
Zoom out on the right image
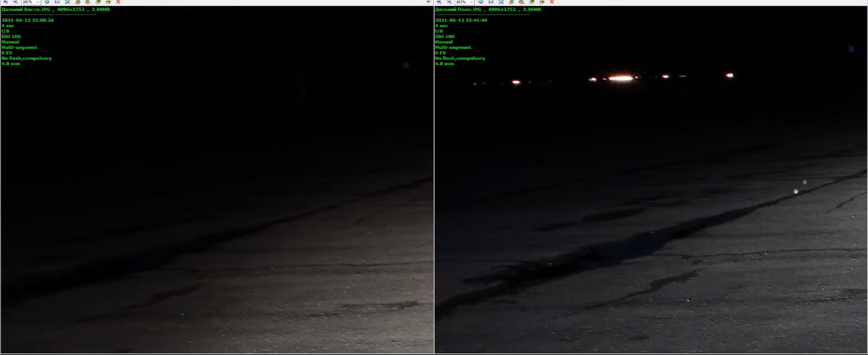tap(449, 2)
